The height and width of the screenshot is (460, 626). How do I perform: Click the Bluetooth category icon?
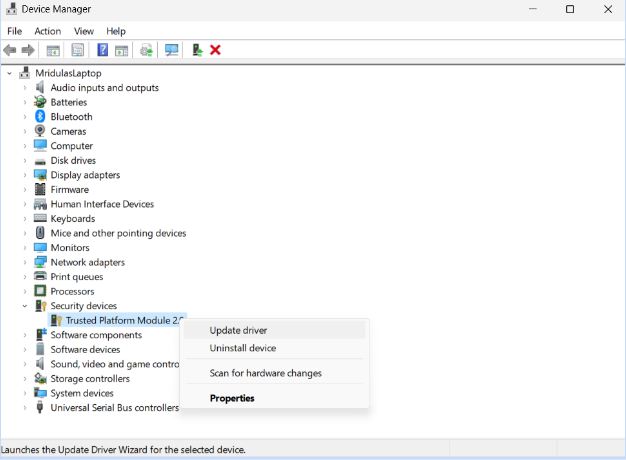(x=40, y=117)
